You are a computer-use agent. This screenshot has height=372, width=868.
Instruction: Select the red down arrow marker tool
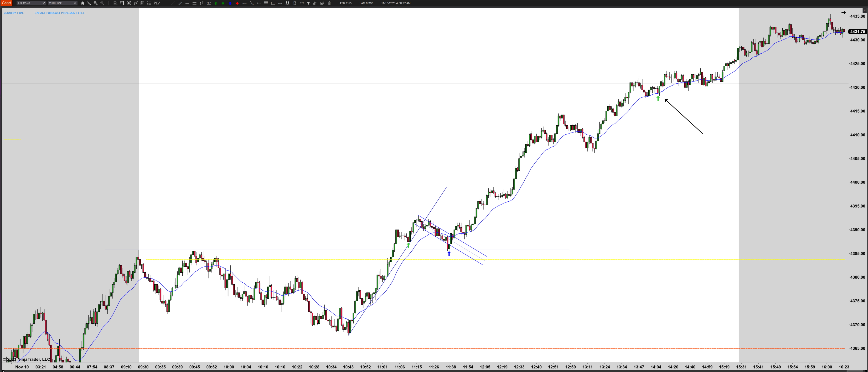click(x=237, y=3)
